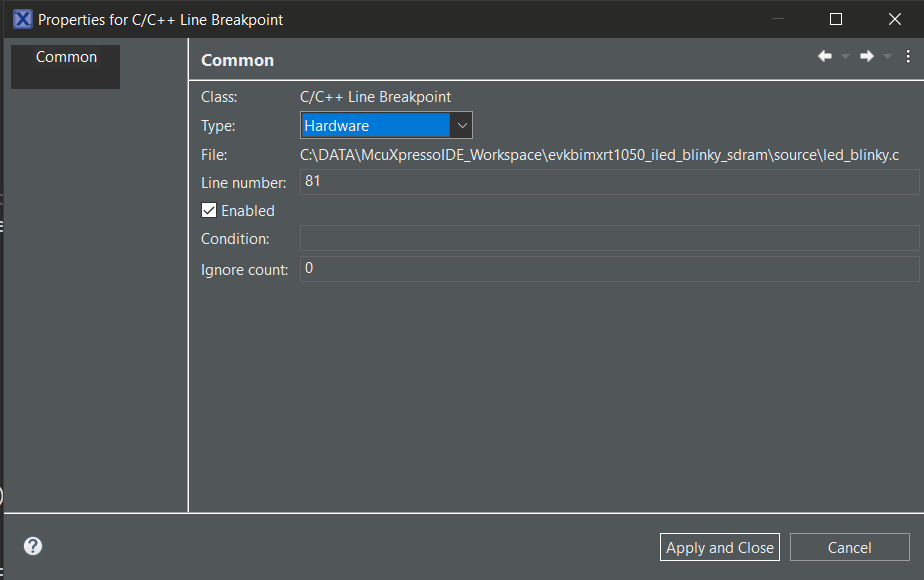Screen dimensions: 924x580
Task: Click the forward arrow navigation icon
Action: pyautogui.click(x=867, y=57)
